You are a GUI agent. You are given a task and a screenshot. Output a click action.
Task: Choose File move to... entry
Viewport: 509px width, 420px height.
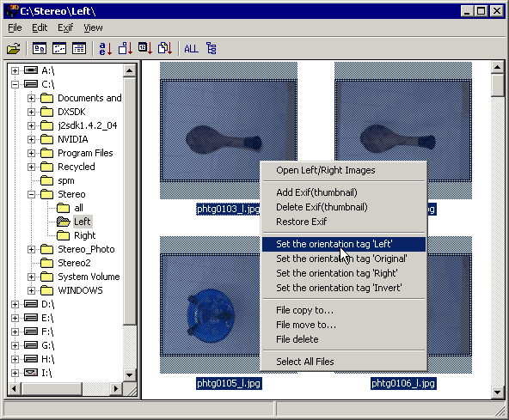(344, 325)
